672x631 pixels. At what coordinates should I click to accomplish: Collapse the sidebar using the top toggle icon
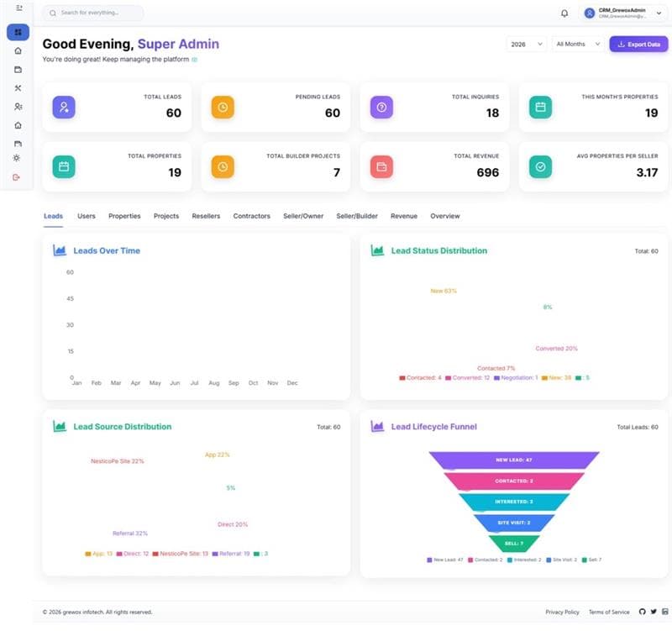[18, 9]
